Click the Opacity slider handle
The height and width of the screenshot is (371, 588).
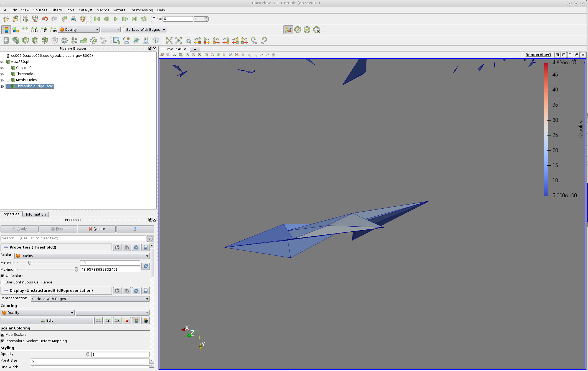[88, 354]
